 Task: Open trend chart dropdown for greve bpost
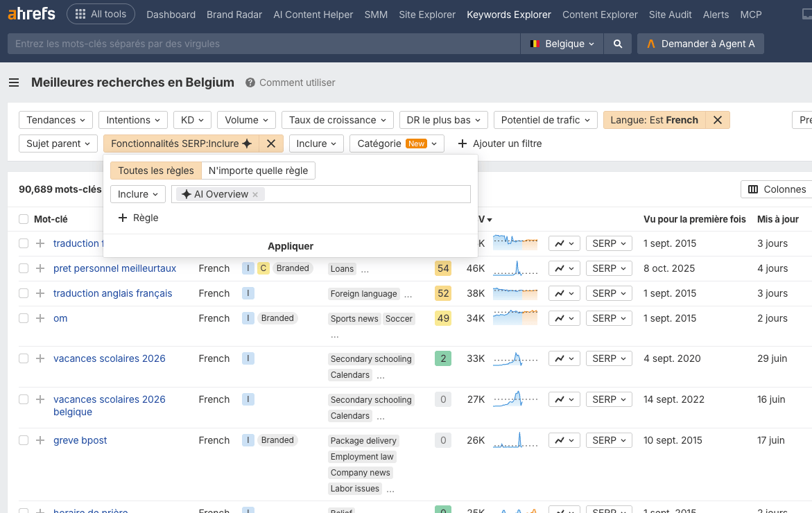point(564,440)
